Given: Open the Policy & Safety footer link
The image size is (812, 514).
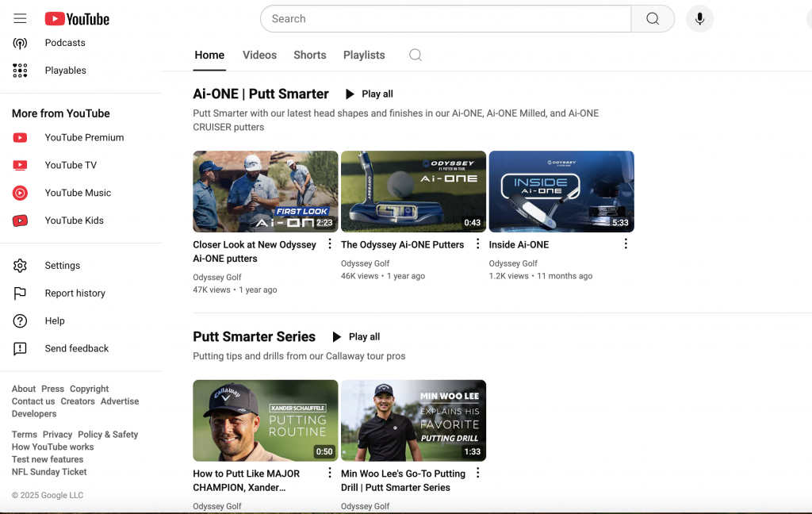Looking at the screenshot, I should [x=108, y=435].
